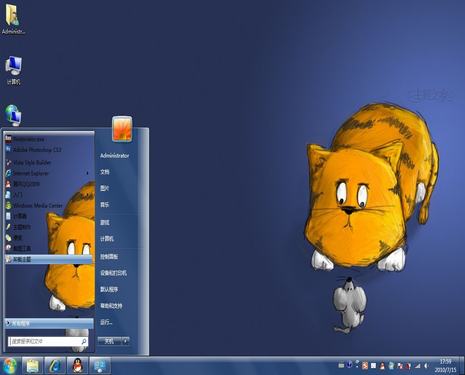Click in the start menu search box
This screenshot has width=465, height=375.
click(48, 341)
